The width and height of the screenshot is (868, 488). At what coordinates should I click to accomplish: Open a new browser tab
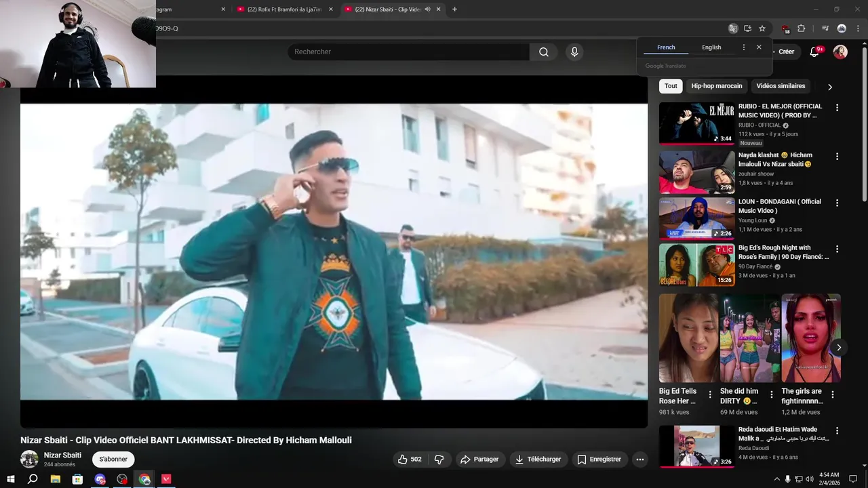tap(454, 9)
